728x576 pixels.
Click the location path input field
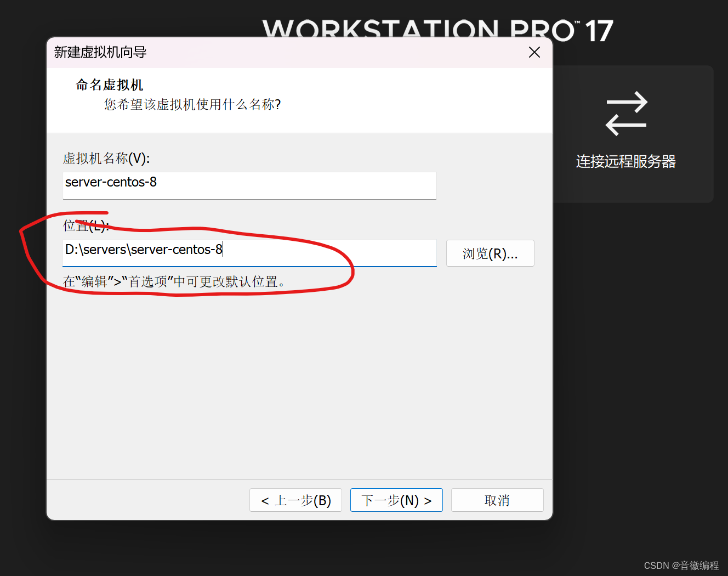click(249, 253)
